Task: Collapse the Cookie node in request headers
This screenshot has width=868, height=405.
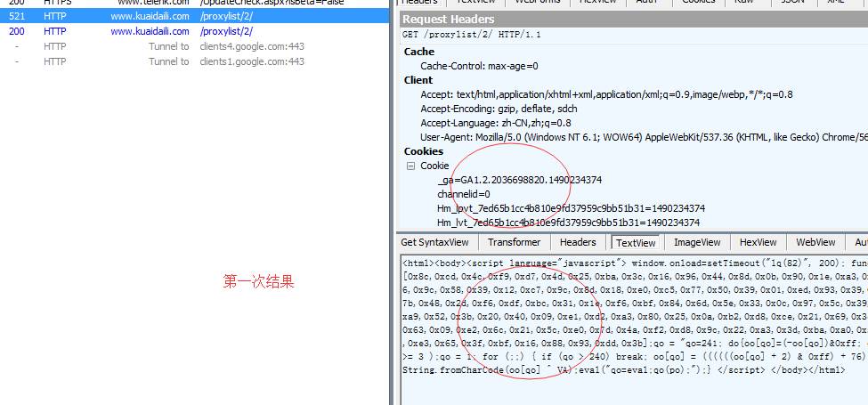Action: pos(410,166)
